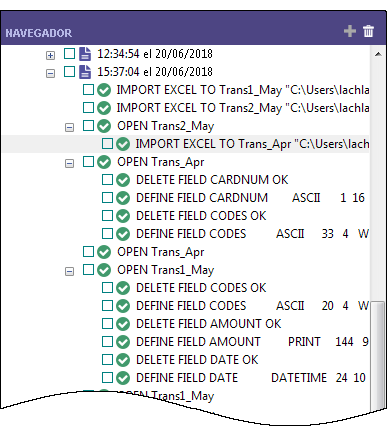This screenshot has width=387, height=427.
Task: Click the plus icon in Navegador header
Action: [350, 31]
